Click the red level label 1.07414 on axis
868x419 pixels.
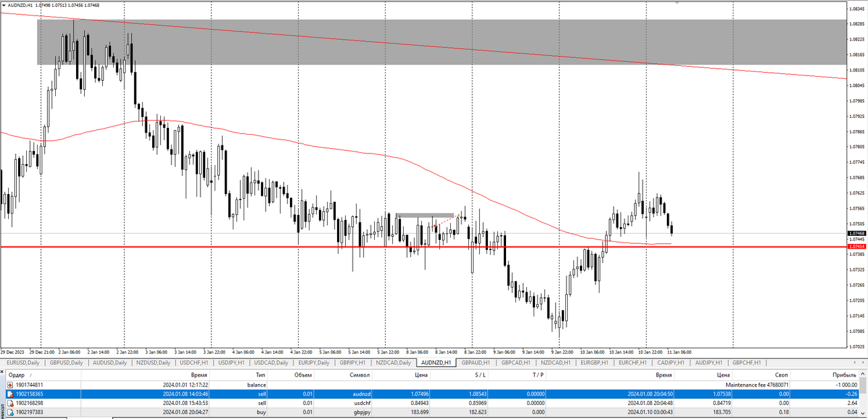[x=857, y=247]
